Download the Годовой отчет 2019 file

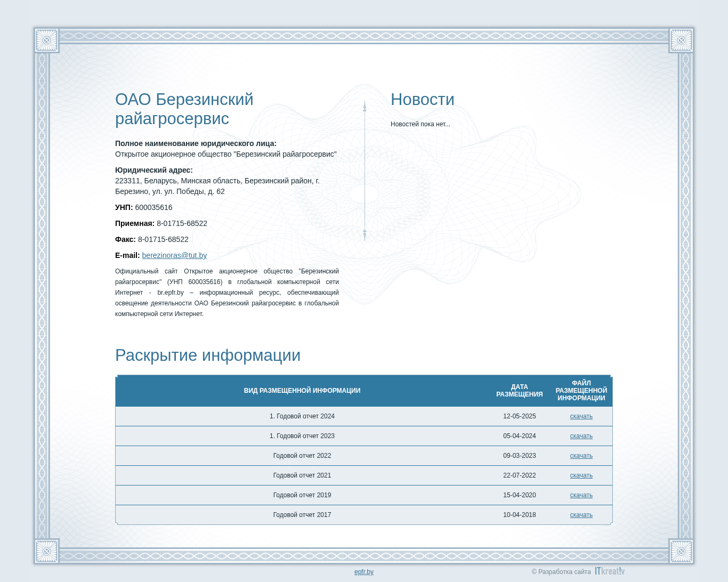pos(581,495)
